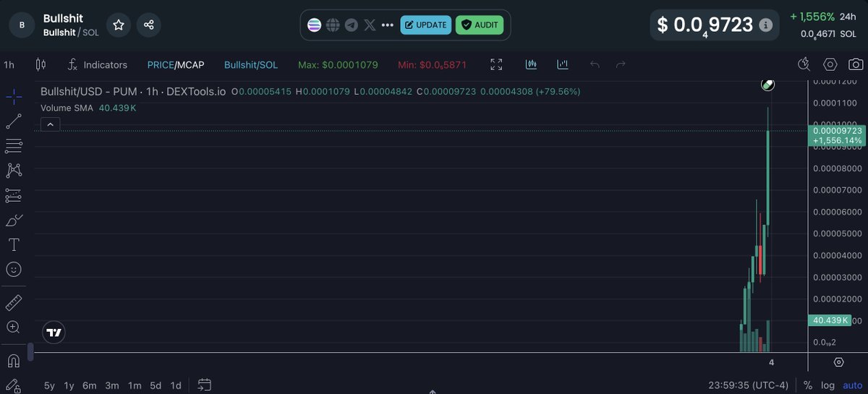
Task: Open price info icon beside $0.0₄9723
Action: pyautogui.click(x=766, y=25)
